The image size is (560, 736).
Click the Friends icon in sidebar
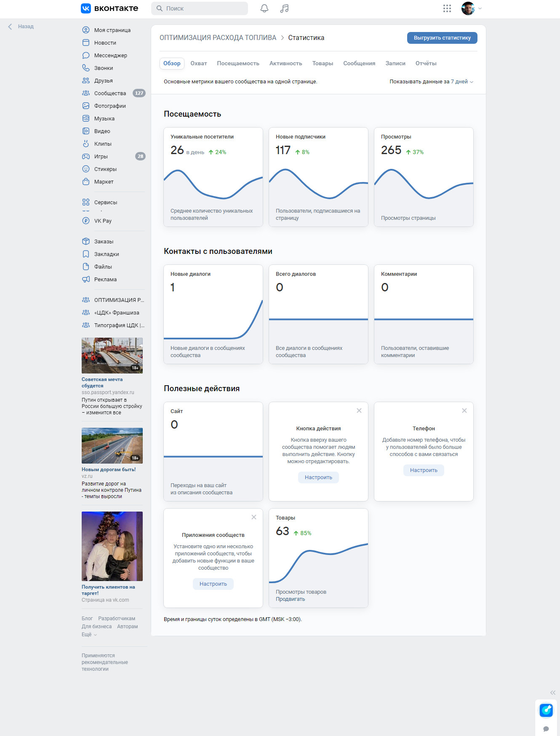tap(86, 80)
